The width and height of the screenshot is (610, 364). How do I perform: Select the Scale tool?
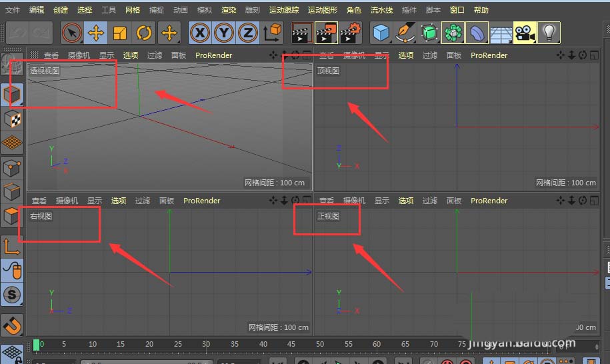click(x=120, y=33)
